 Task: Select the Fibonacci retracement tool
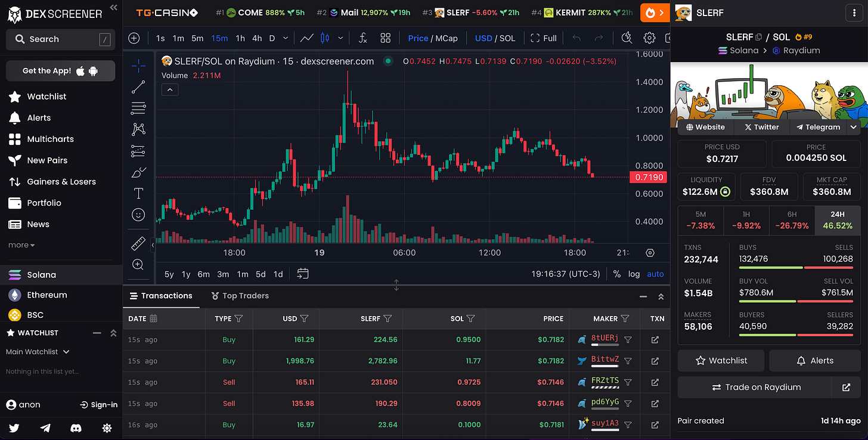tap(138, 108)
